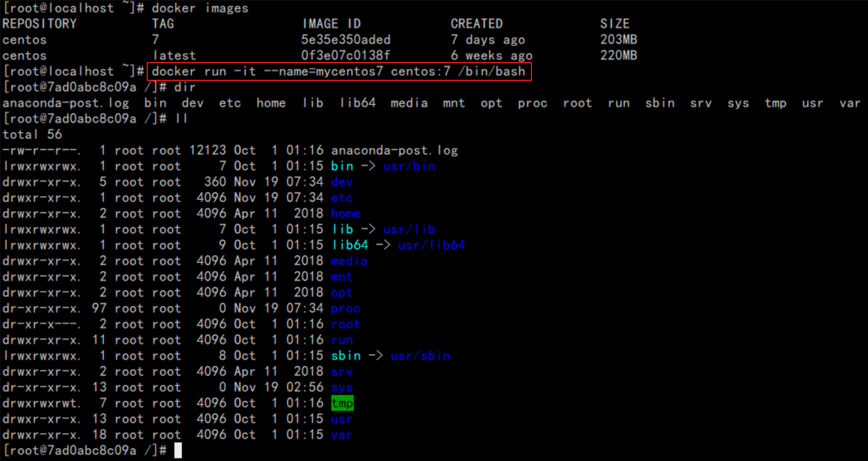Click 'media' in the dir output row
The width and height of the screenshot is (868, 461).
(x=409, y=103)
